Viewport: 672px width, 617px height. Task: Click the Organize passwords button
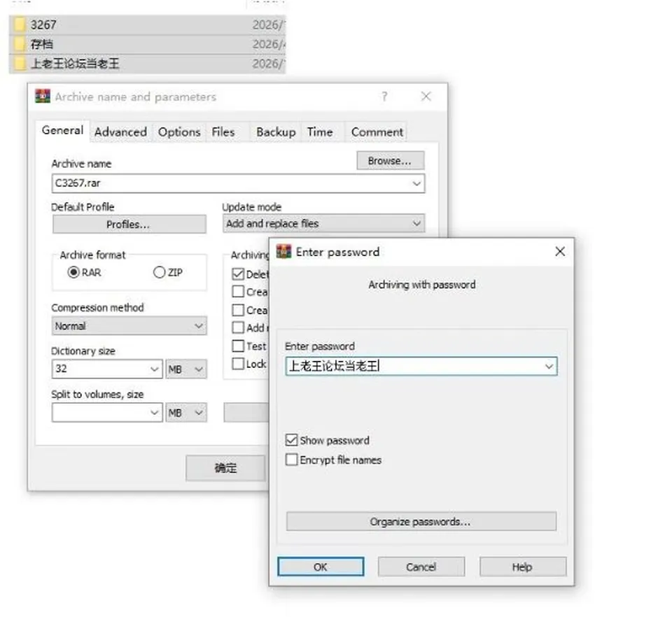[x=421, y=522]
